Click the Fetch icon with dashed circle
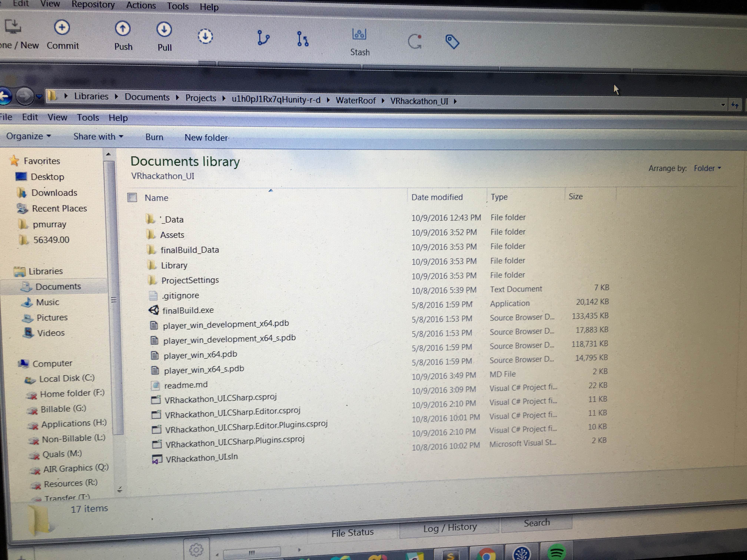The width and height of the screenshot is (747, 560). [205, 36]
